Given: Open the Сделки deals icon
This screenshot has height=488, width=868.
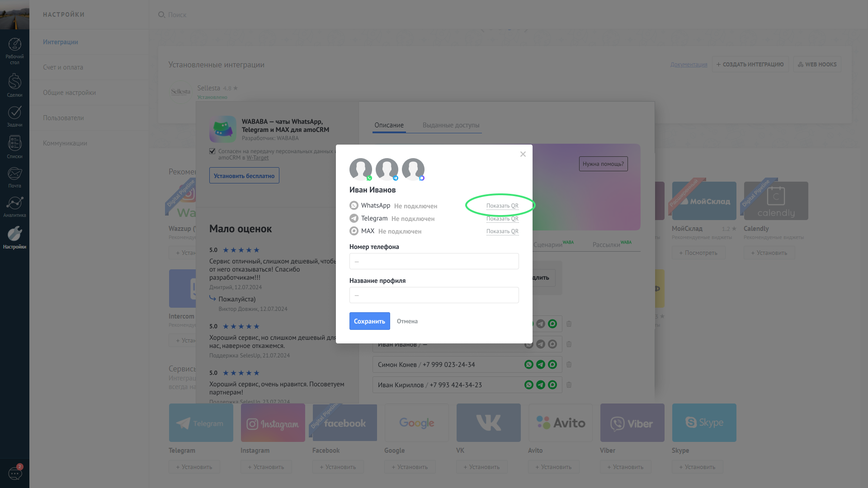Looking at the screenshot, I should tap(14, 85).
